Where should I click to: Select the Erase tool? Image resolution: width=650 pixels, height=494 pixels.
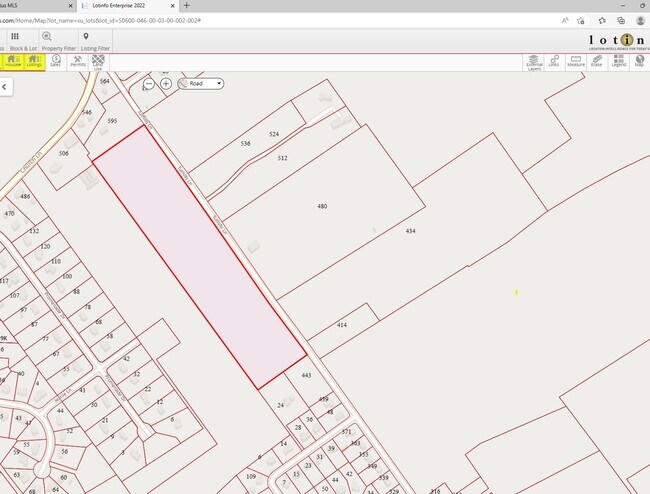(597, 61)
